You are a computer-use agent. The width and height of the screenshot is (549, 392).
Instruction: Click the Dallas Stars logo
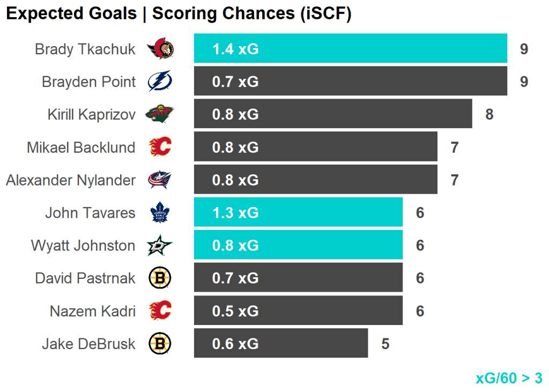(x=160, y=246)
